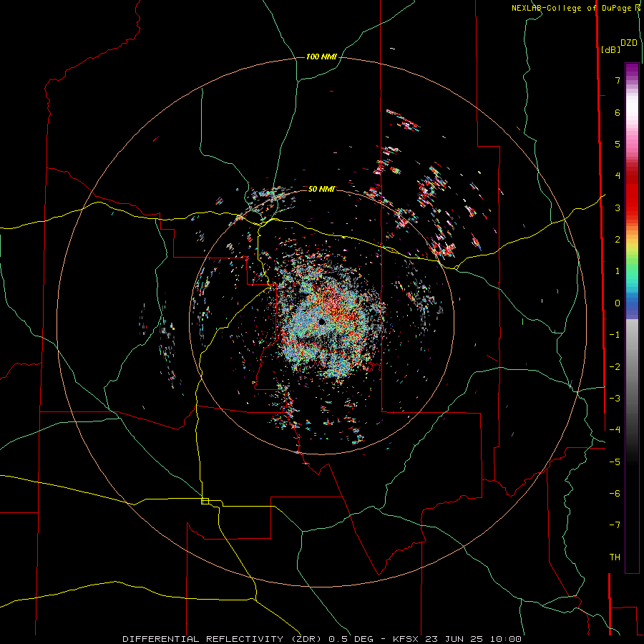
Task: Click the -2 value on color scale
Action: coord(615,367)
